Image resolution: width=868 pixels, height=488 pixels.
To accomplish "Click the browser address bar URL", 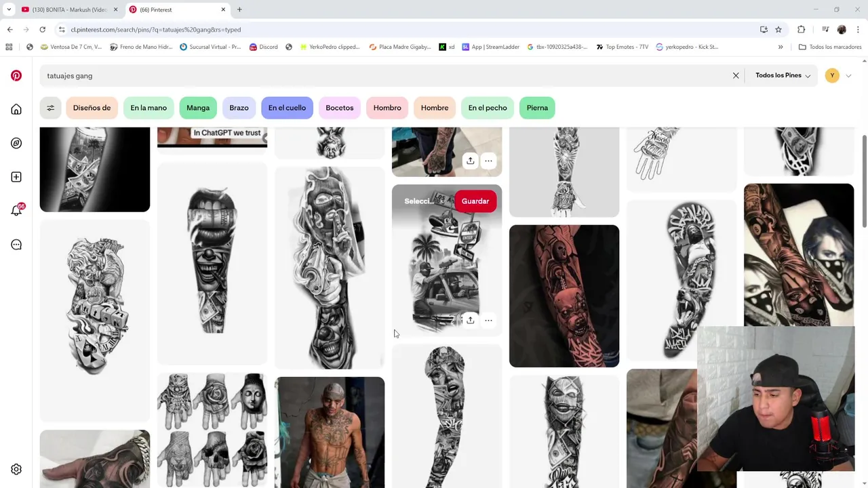I will pyautogui.click(x=156, y=29).
